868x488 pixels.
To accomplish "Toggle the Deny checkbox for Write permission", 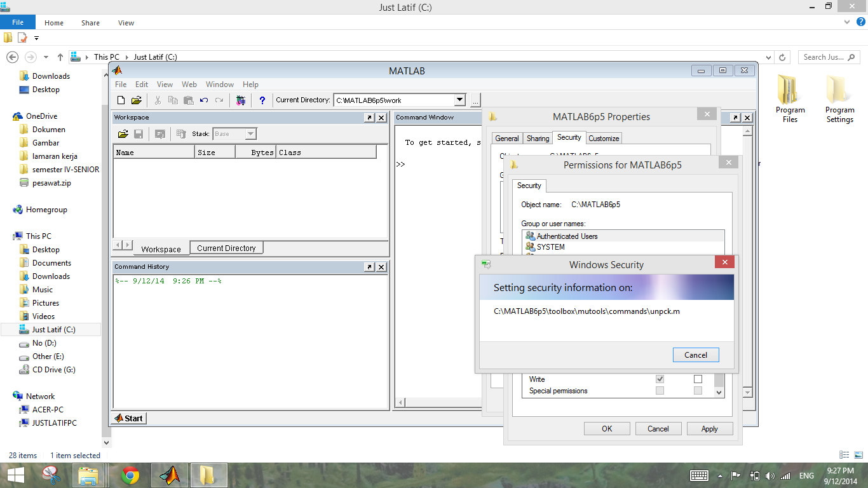I will (698, 379).
